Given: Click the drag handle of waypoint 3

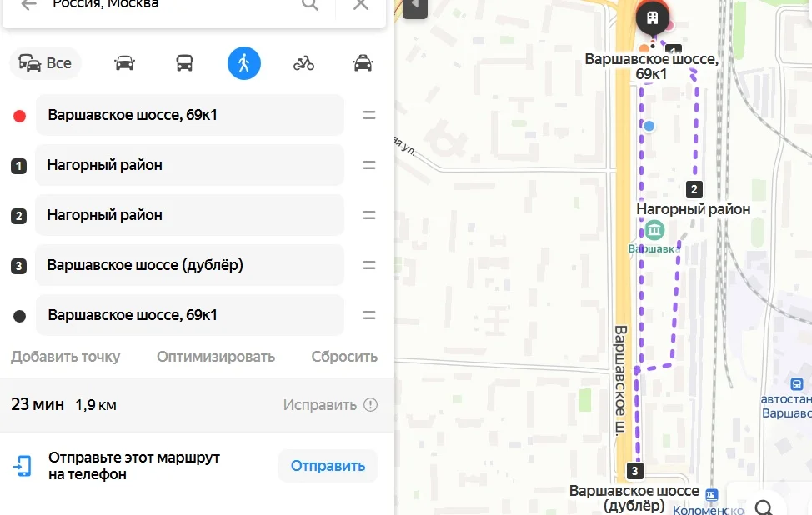Looking at the screenshot, I should (x=369, y=265).
